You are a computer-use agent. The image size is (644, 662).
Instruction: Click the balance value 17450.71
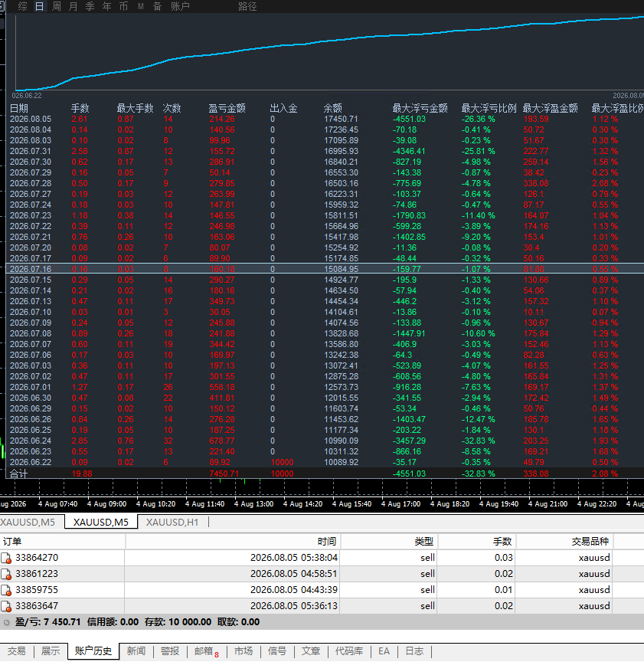341,119
